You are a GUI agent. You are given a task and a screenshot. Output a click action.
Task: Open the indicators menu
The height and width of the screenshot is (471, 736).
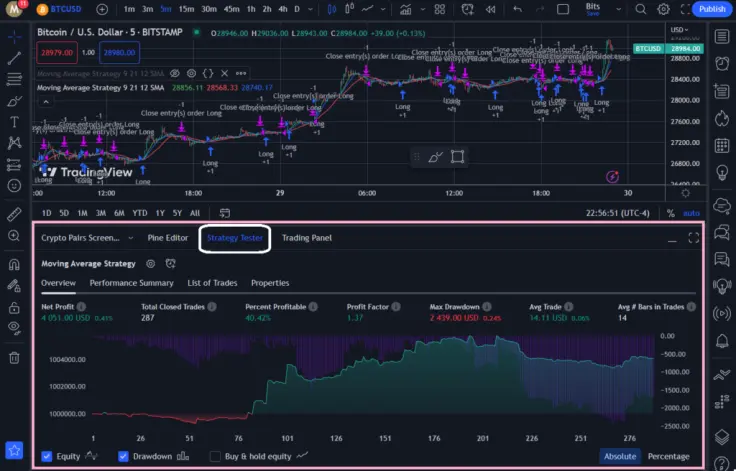pyautogui.click(x=406, y=9)
